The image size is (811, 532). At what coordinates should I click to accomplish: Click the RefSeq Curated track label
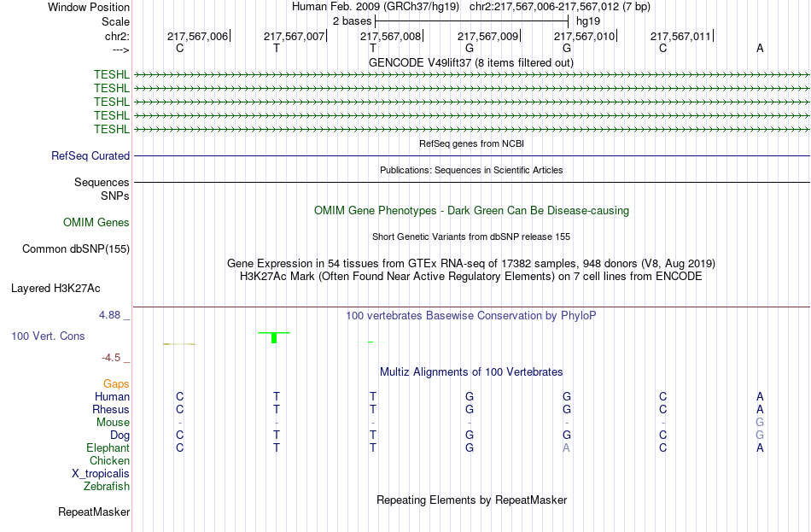[x=90, y=155]
